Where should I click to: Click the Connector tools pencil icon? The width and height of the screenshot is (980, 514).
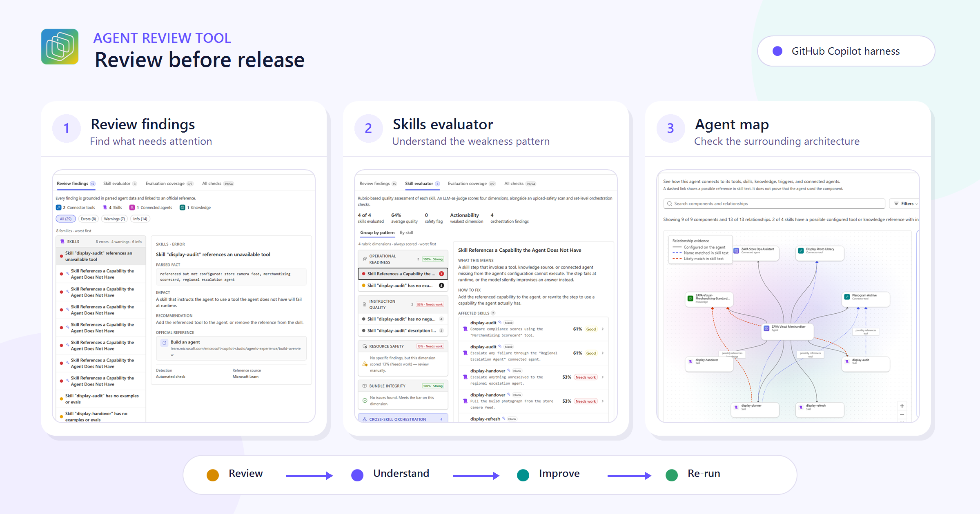pyautogui.click(x=58, y=208)
